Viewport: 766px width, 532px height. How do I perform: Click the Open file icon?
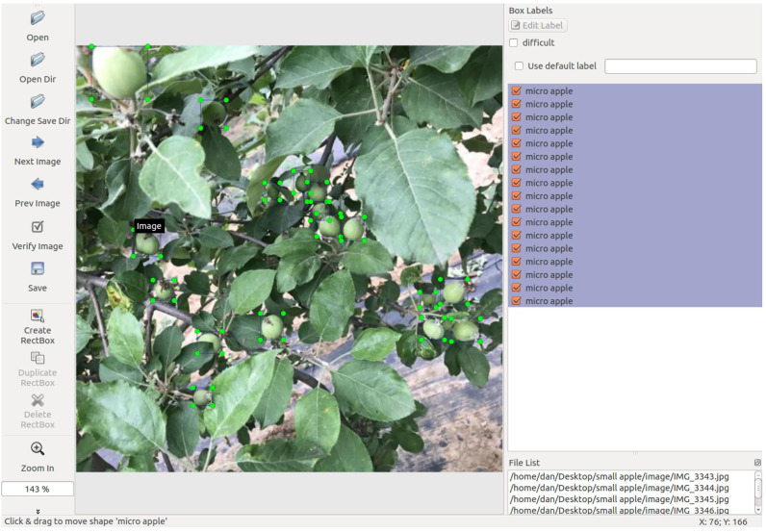[x=38, y=18]
